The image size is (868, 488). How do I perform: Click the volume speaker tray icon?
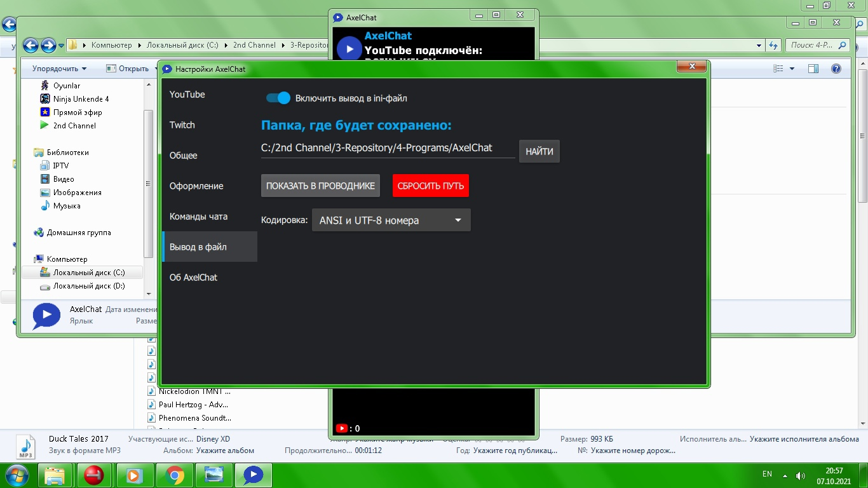pyautogui.click(x=801, y=475)
